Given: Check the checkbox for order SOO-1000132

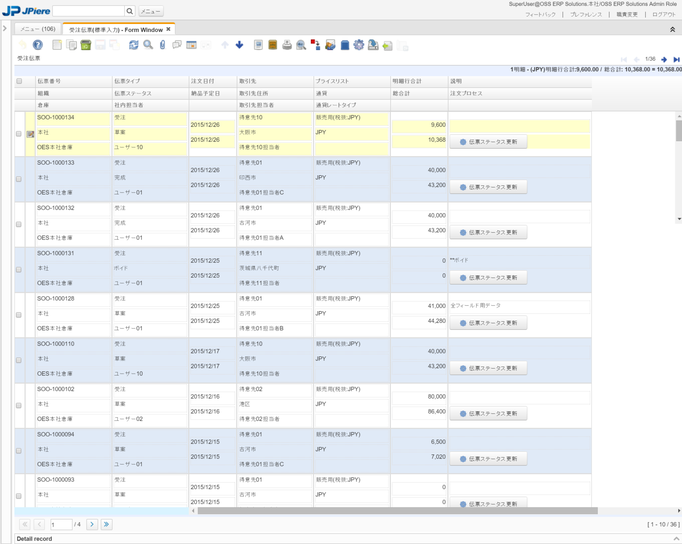Looking at the screenshot, I should point(19,224).
